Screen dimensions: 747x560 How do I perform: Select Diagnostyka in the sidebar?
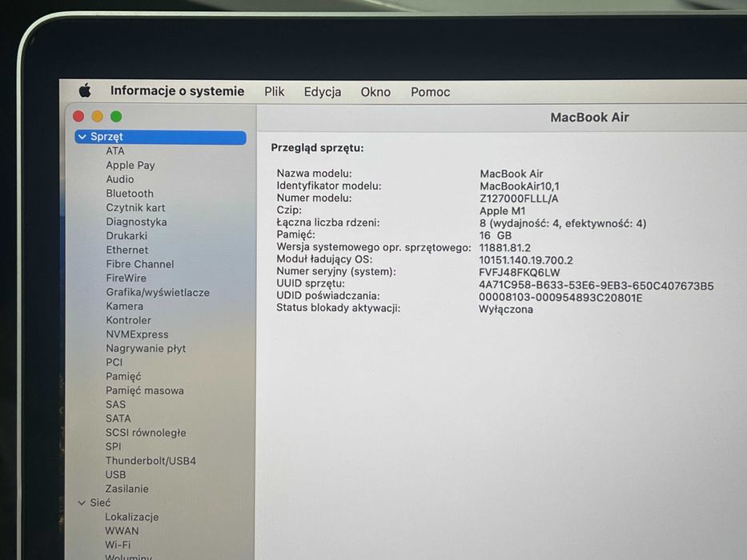click(136, 222)
